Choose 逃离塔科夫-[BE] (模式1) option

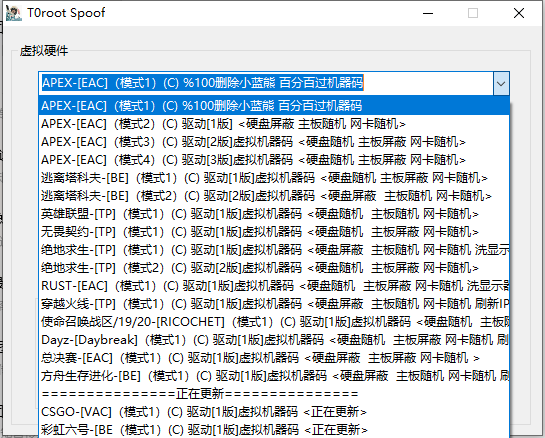pos(274,178)
